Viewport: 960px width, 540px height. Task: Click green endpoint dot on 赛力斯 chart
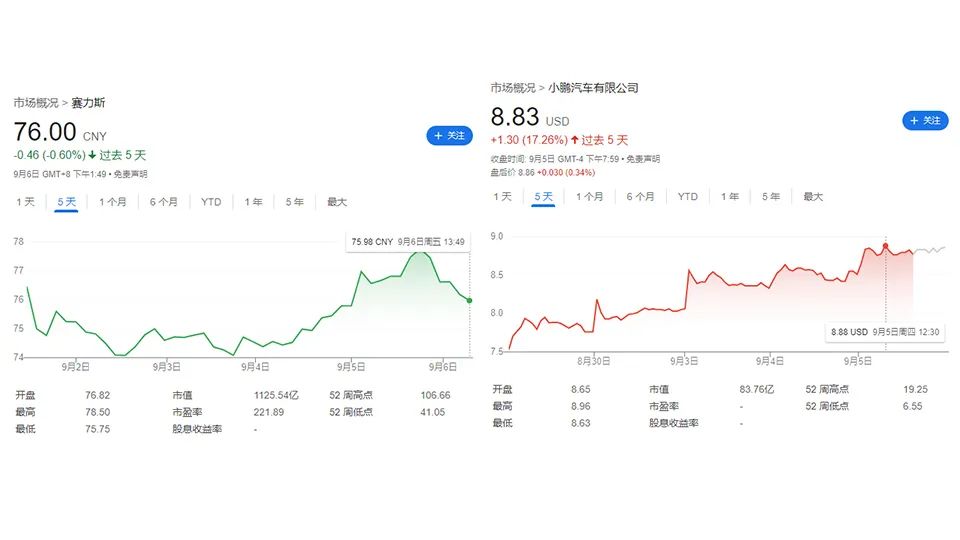click(x=470, y=301)
